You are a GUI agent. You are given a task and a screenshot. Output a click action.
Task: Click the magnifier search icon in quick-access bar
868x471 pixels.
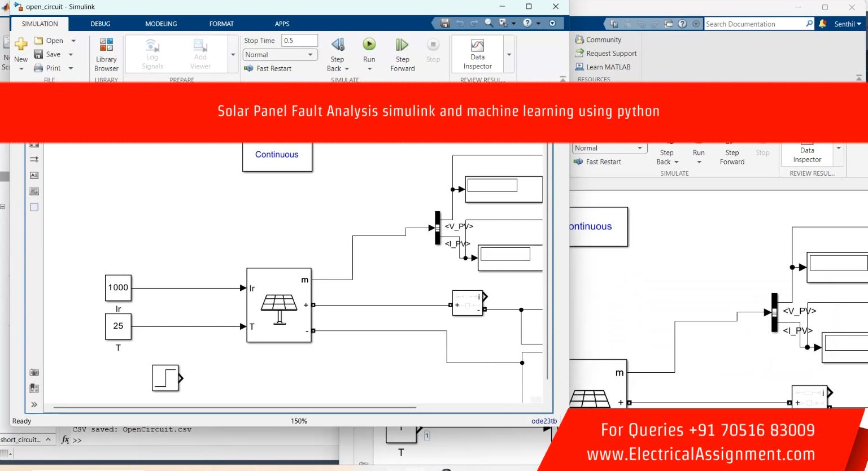(488, 23)
